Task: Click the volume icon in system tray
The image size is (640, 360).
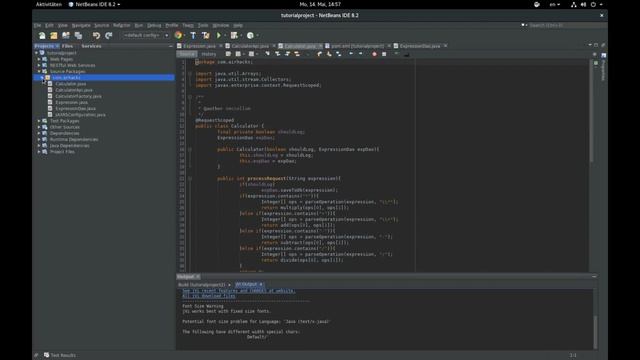Action: [x=583, y=4]
